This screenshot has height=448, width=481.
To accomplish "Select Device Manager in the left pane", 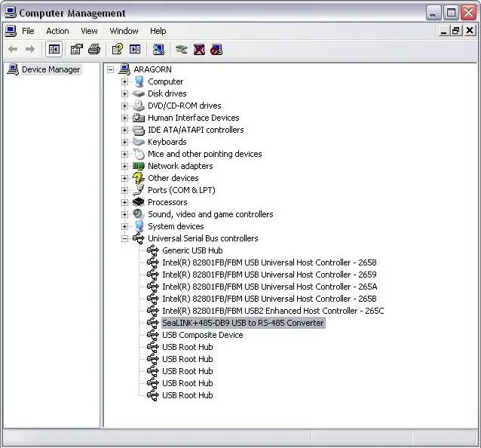I will point(51,69).
